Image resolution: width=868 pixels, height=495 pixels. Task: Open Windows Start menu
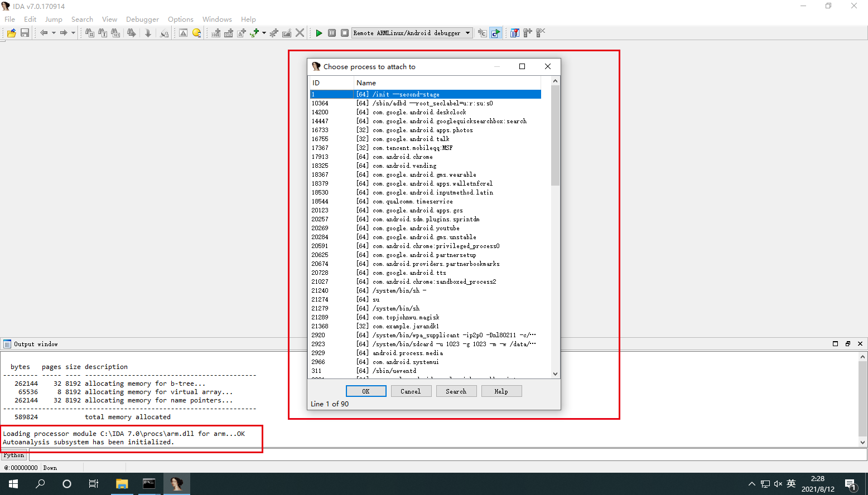13,484
